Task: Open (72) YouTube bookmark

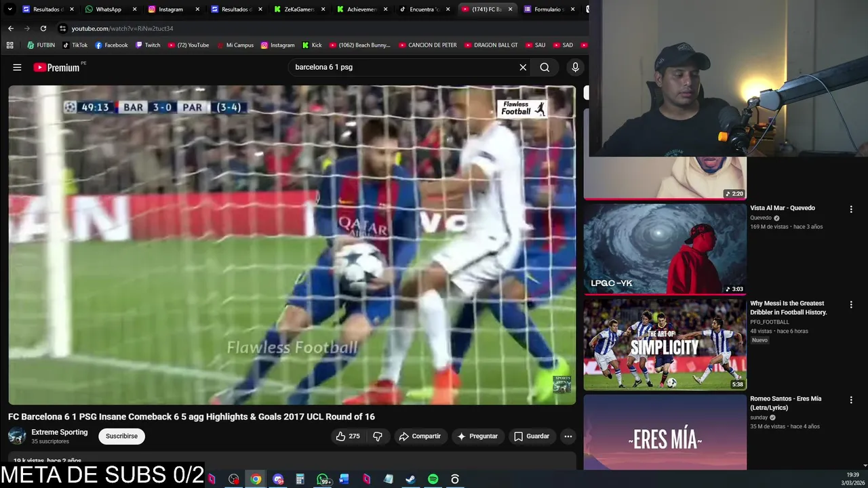Action: pyautogui.click(x=188, y=45)
